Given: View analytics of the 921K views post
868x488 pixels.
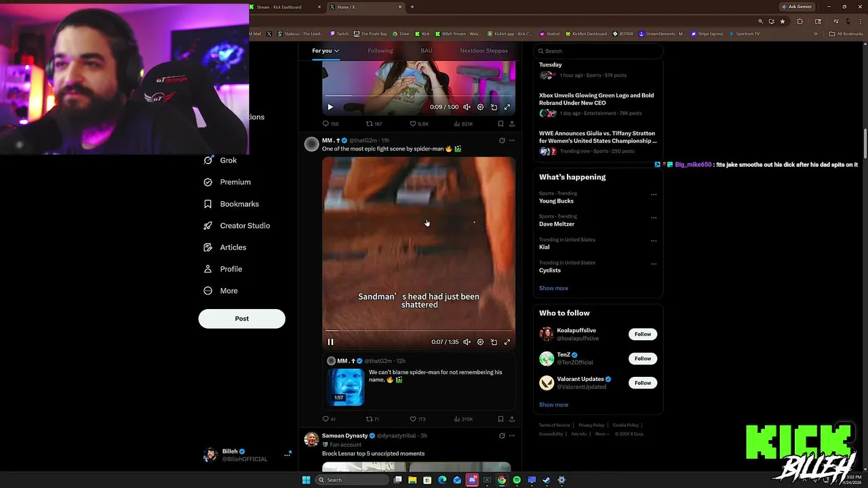Looking at the screenshot, I should (x=463, y=124).
